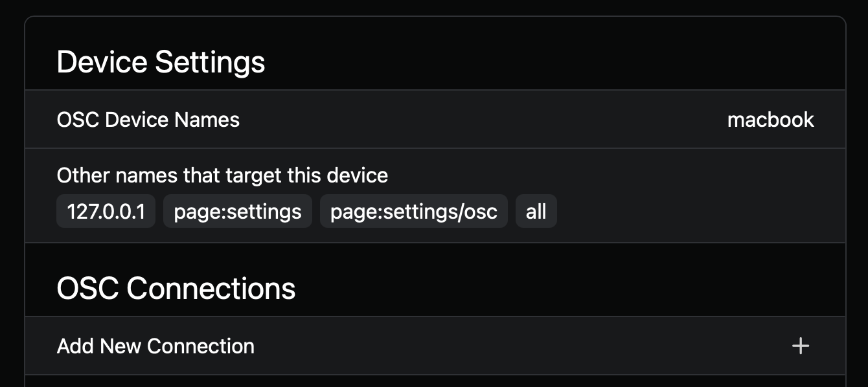Click the OSC Connections section heading
868x387 pixels.
click(176, 288)
